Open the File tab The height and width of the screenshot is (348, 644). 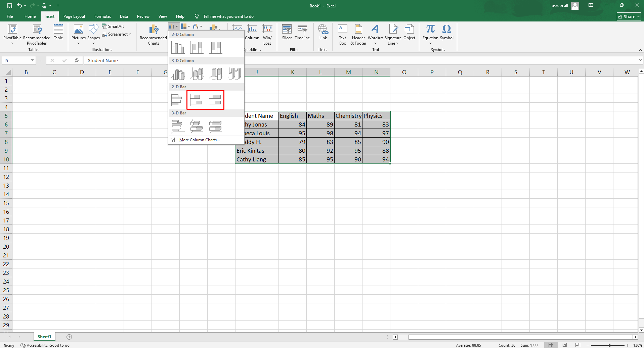(10, 16)
